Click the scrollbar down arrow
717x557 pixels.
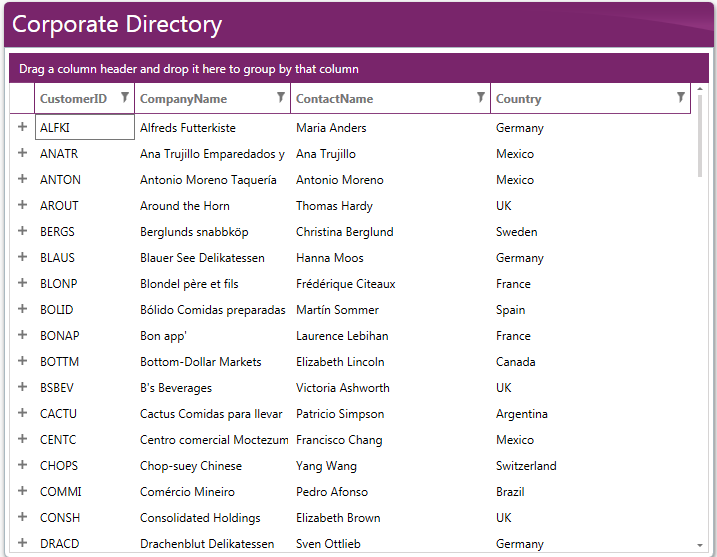(699, 545)
